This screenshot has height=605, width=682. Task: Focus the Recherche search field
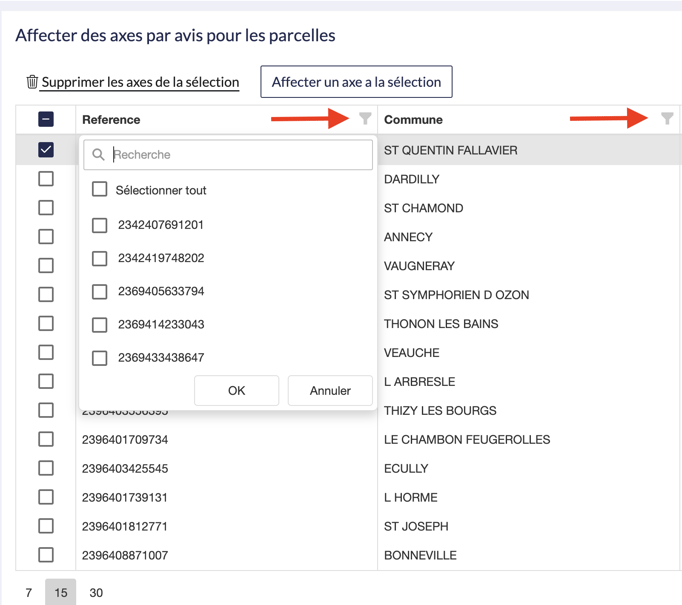coord(238,155)
